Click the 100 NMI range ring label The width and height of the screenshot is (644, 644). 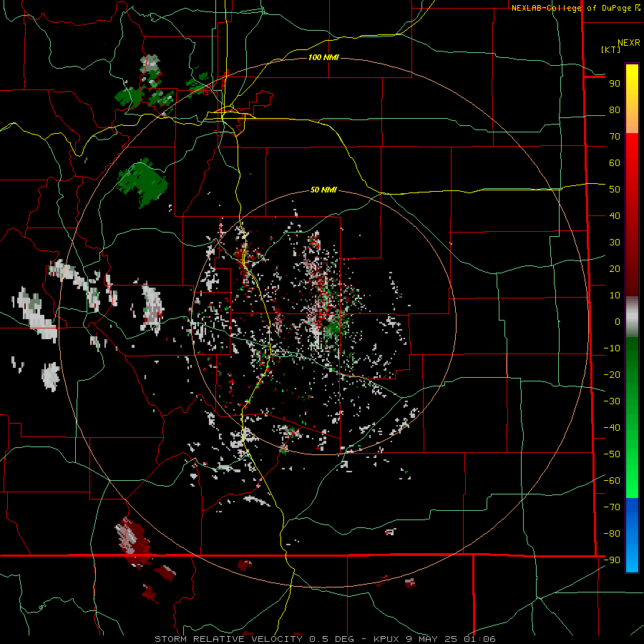[x=323, y=57]
